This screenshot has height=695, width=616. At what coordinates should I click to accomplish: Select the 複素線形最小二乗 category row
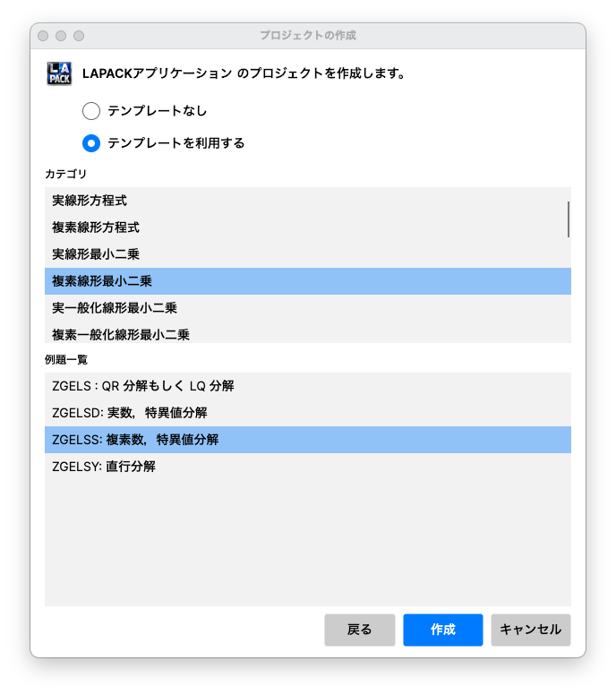click(308, 281)
